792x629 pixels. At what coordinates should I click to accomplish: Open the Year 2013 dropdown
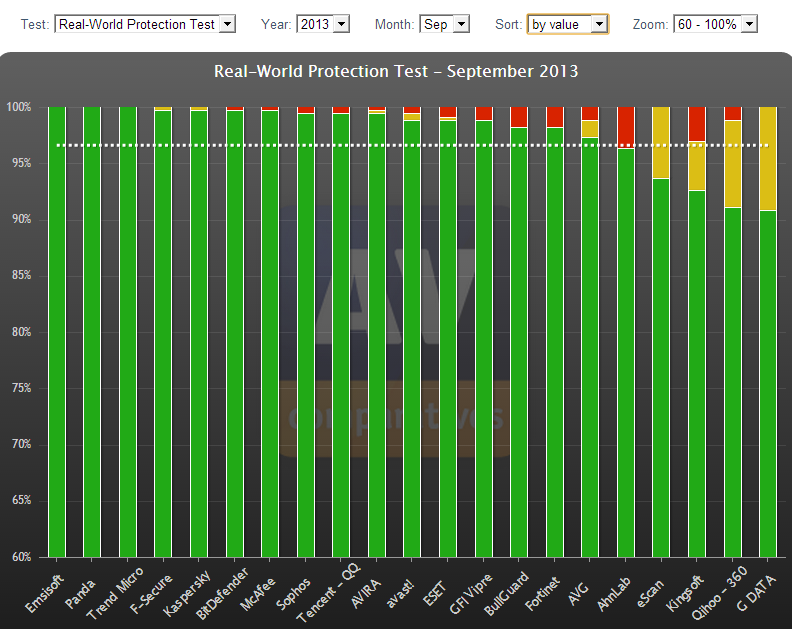tap(323, 24)
